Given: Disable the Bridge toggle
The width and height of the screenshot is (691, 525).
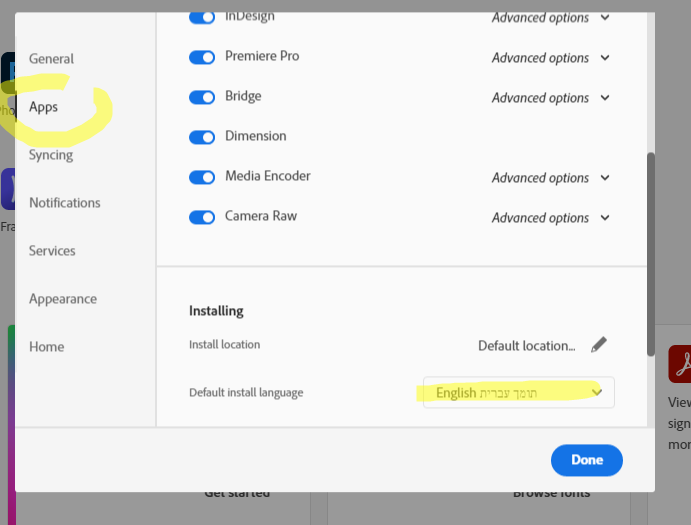Looking at the screenshot, I should [202, 97].
